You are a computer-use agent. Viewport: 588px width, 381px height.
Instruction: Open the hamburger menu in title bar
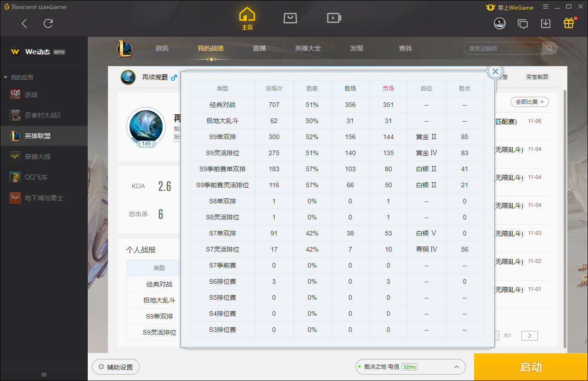546,6
